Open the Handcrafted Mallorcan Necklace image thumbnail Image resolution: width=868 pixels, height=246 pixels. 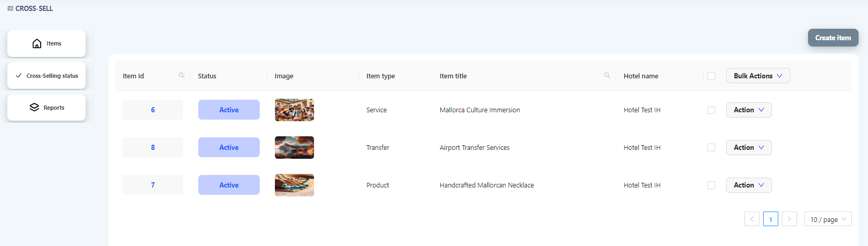[294, 185]
